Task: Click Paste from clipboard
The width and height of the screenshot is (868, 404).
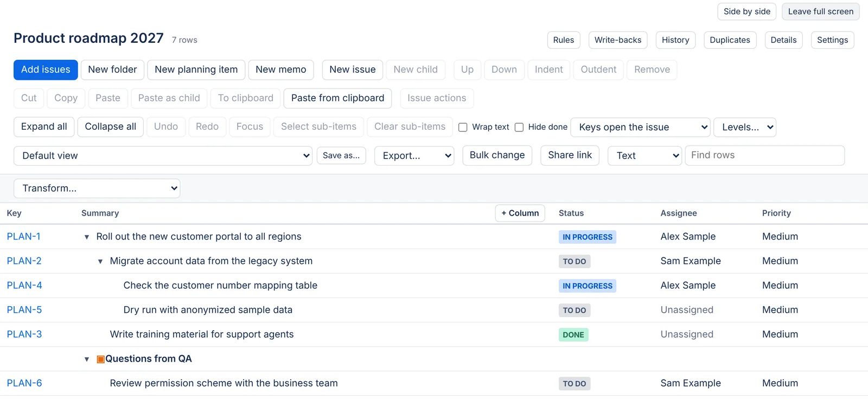Action: pos(337,98)
